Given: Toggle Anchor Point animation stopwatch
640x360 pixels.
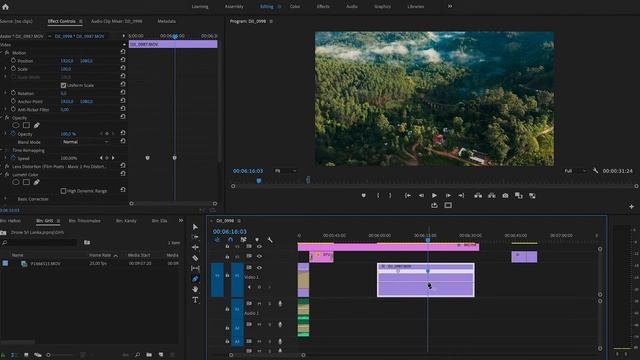Looking at the screenshot, I should click(13, 101).
